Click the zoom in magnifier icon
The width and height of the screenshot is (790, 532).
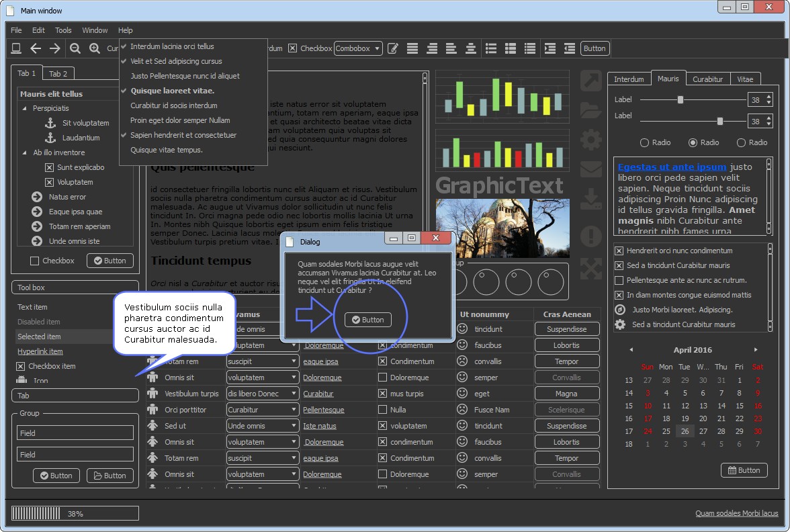tap(95, 48)
